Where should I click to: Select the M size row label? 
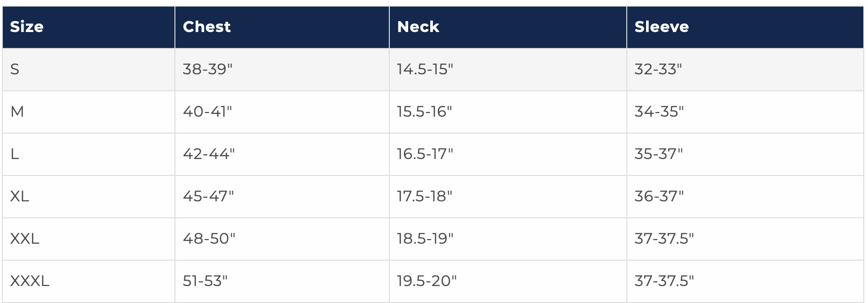tap(17, 112)
